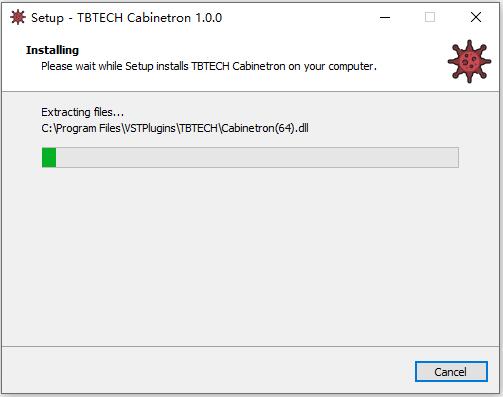The height and width of the screenshot is (397, 503).
Task: Click the 'Extracting files...' status label
Action: point(82,112)
